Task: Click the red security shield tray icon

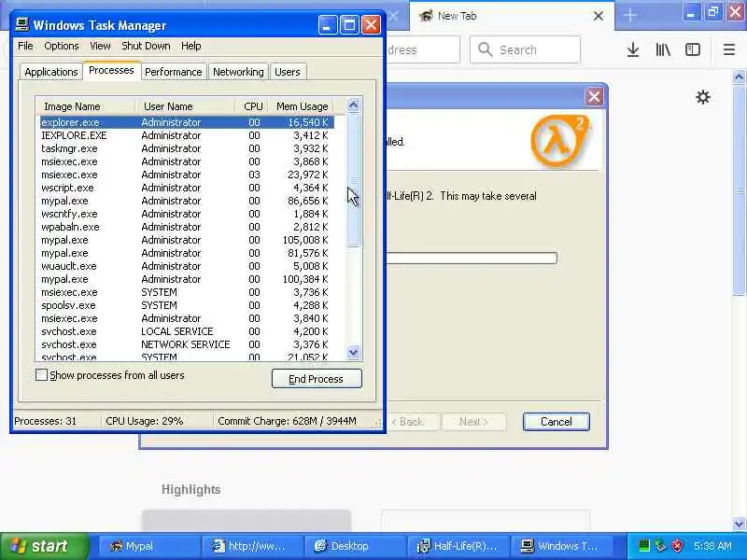Action: point(677,545)
